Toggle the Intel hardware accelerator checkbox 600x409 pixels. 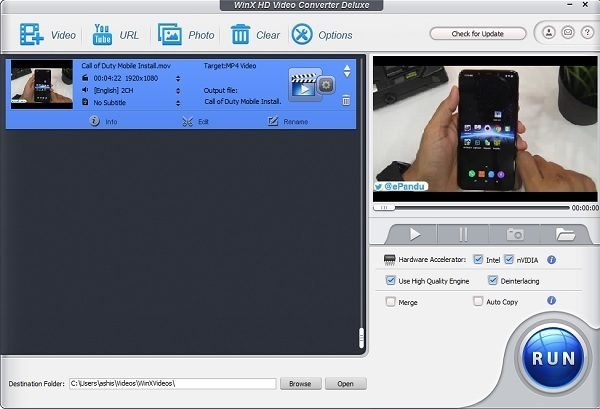478,259
